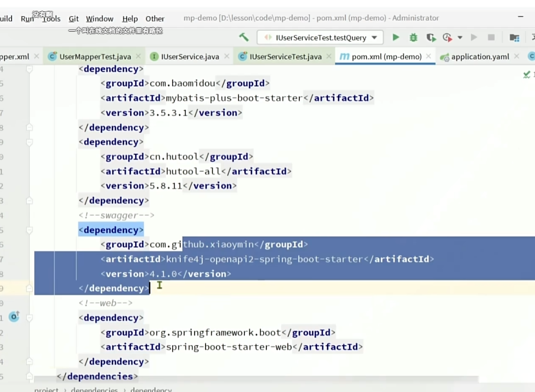Close the IUserServiceTest.java tab

328,56
